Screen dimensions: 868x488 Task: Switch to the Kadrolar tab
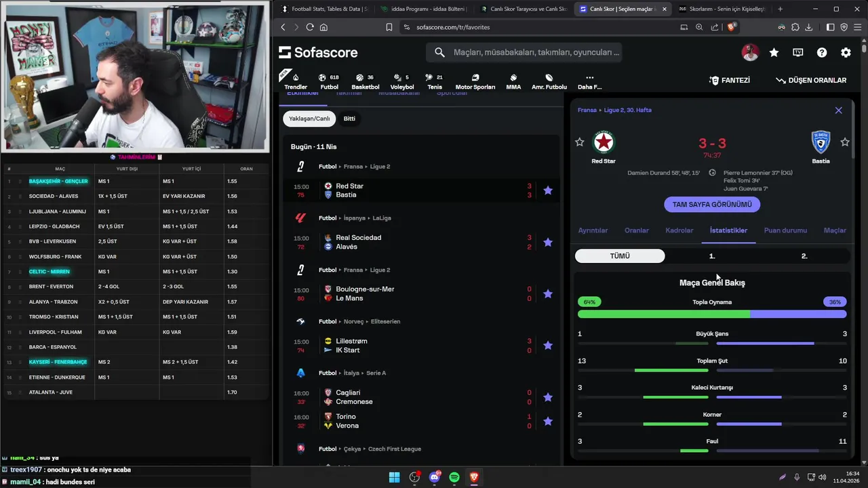(x=679, y=230)
